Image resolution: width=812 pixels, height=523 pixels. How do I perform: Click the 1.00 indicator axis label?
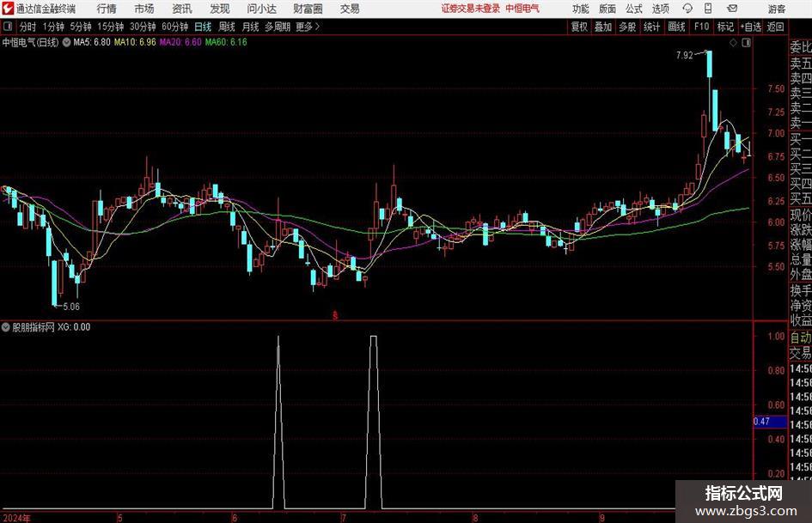click(776, 336)
